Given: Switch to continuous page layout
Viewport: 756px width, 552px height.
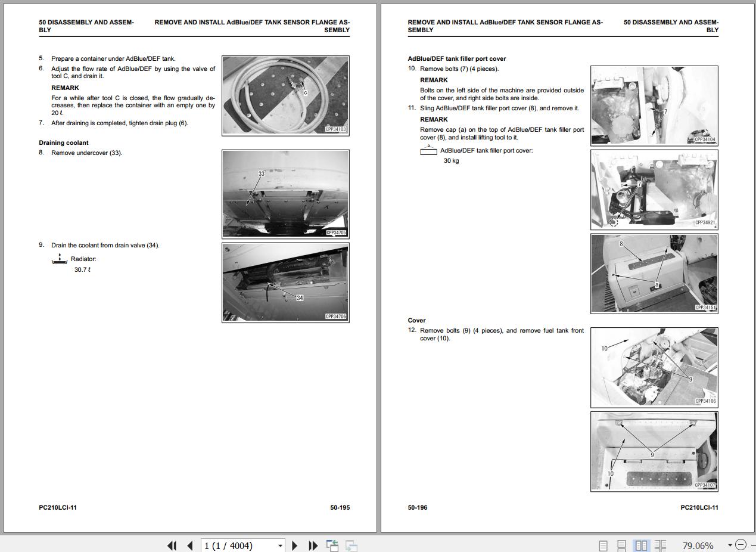Looking at the screenshot, I should pyautogui.click(x=621, y=545).
